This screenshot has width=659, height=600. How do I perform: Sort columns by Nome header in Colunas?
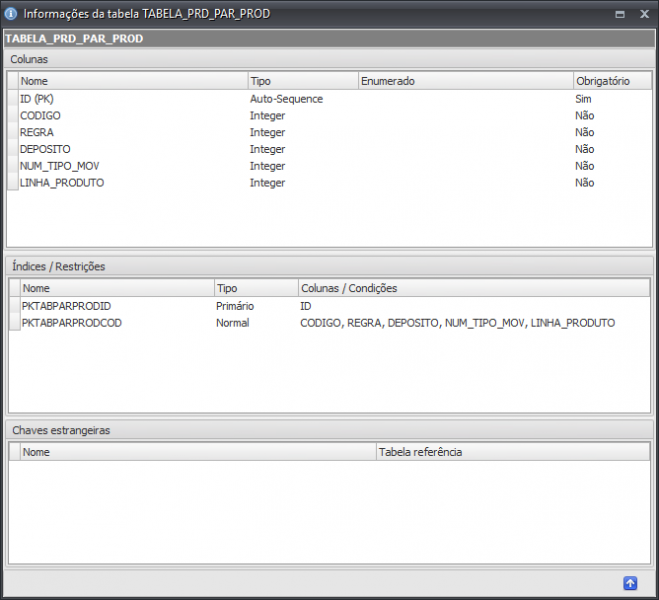click(x=133, y=81)
